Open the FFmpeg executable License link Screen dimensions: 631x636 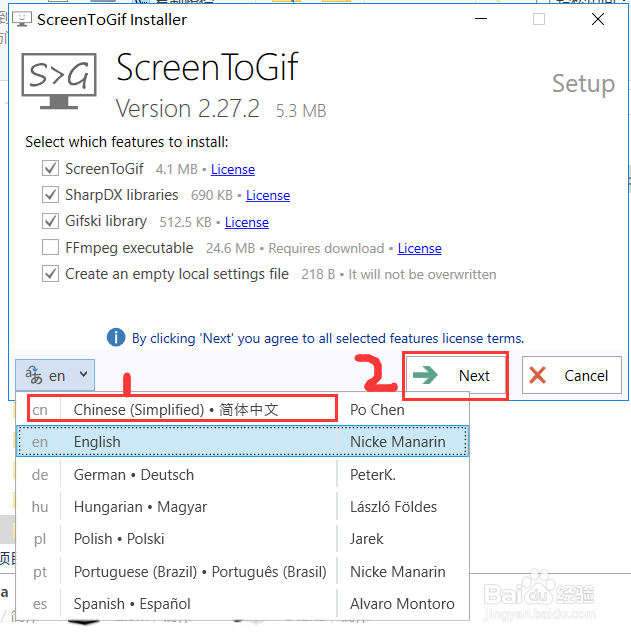pos(420,248)
